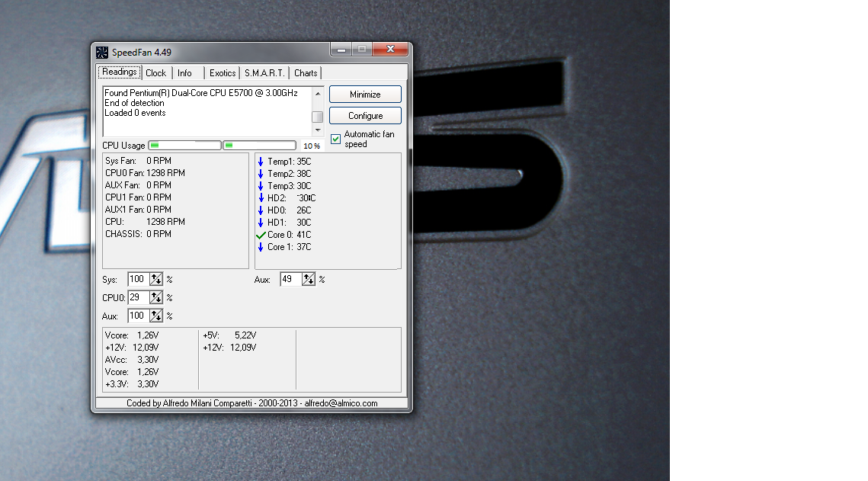
Task: Click the arrow icon beside HD0 temperature
Action: point(261,210)
